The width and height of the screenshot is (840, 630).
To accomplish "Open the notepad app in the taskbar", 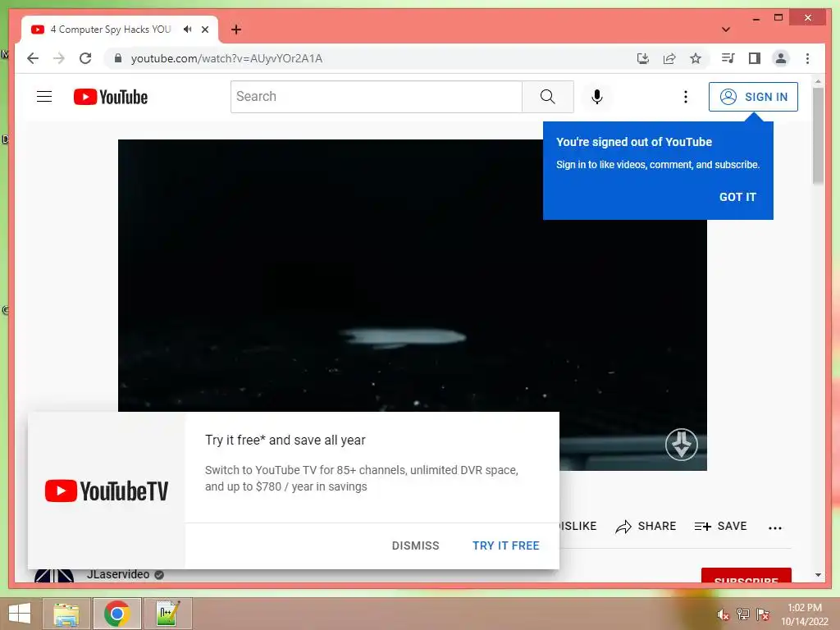I will tap(167, 614).
